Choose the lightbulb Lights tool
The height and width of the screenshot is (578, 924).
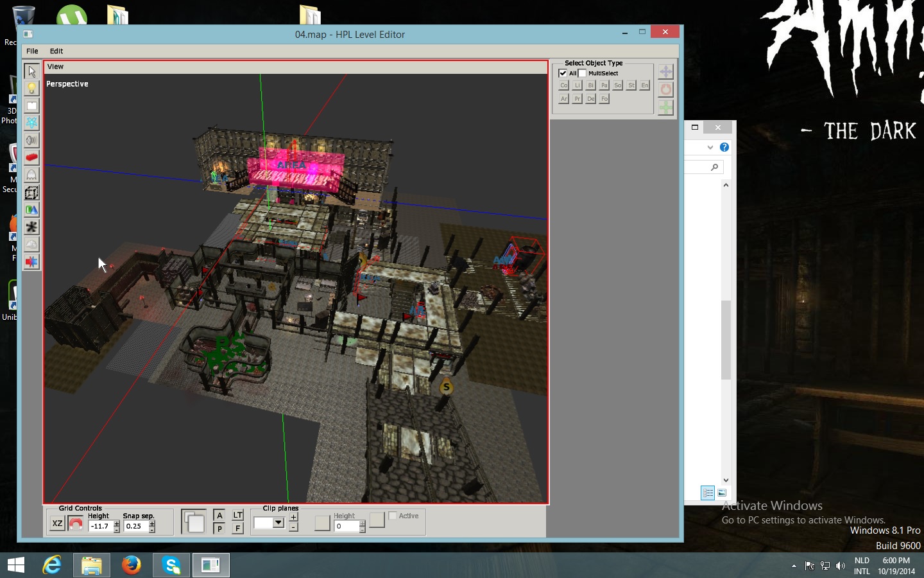31,89
